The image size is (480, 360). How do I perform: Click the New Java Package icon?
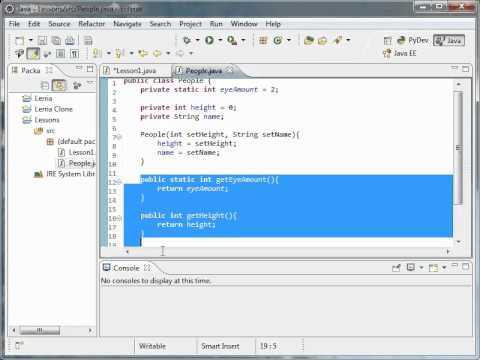[263, 41]
